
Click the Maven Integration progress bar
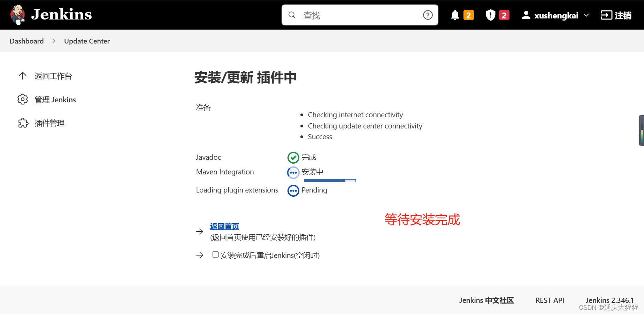coord(330,180)
